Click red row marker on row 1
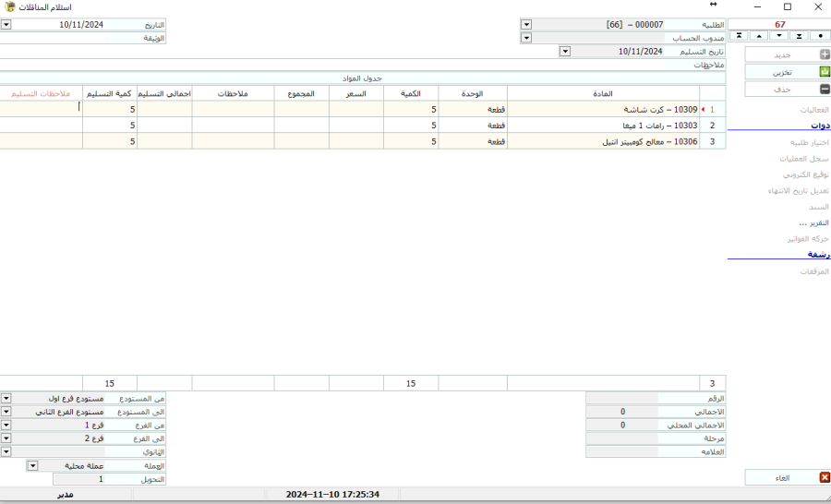Image resolution: width=831 pixels, height=504 pixels. coord(703,109)
